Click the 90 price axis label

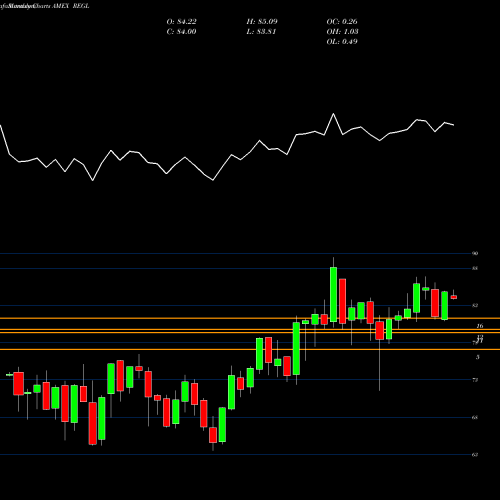click(x=475, y=253)
